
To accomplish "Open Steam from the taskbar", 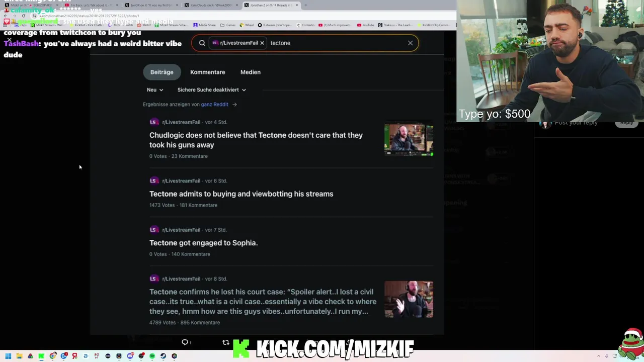I will 163,356.
